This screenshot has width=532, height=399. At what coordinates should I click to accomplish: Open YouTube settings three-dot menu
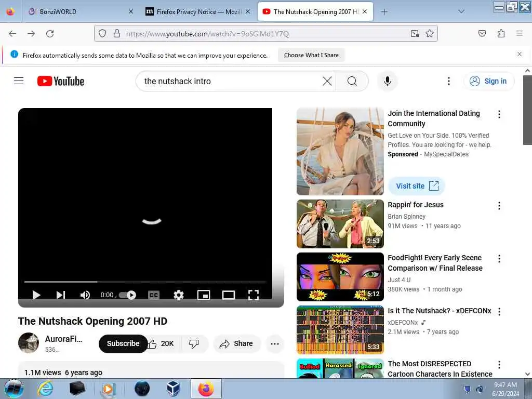pos(448,81)
